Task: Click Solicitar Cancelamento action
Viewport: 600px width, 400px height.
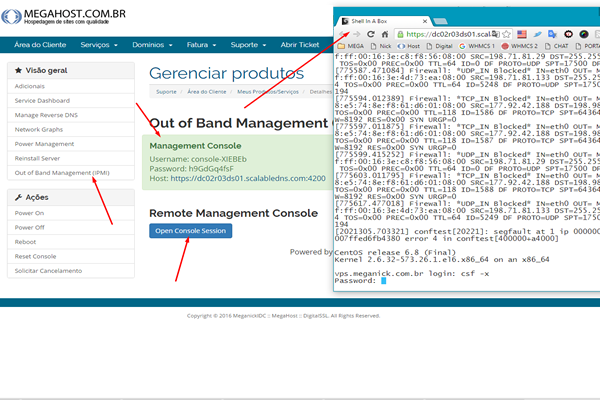Action: (x=71, y=271)
